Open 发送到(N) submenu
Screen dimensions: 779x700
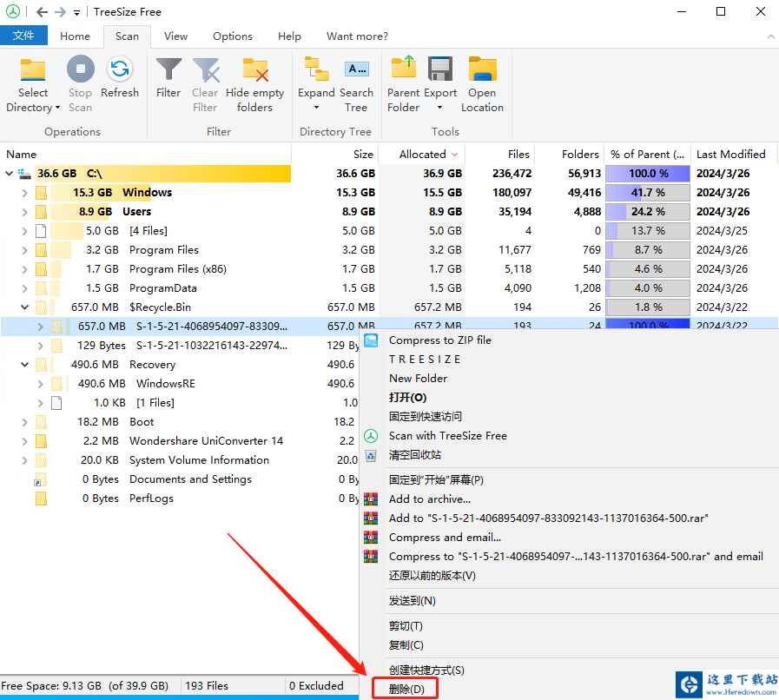click(x=413, y=601)
